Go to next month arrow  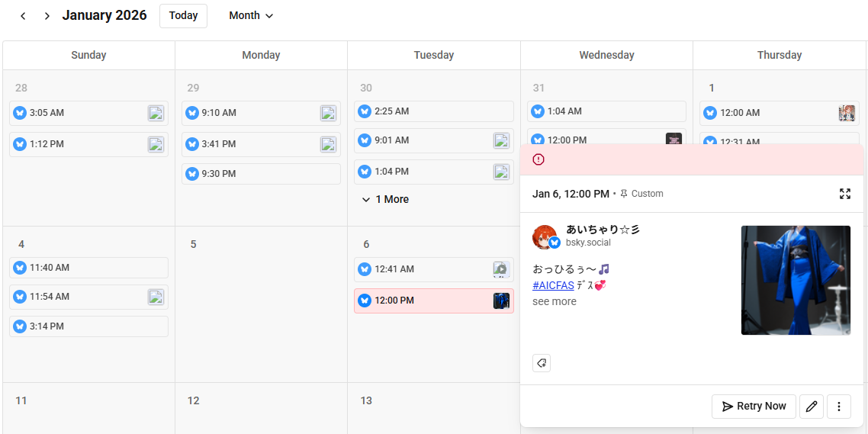47,16
